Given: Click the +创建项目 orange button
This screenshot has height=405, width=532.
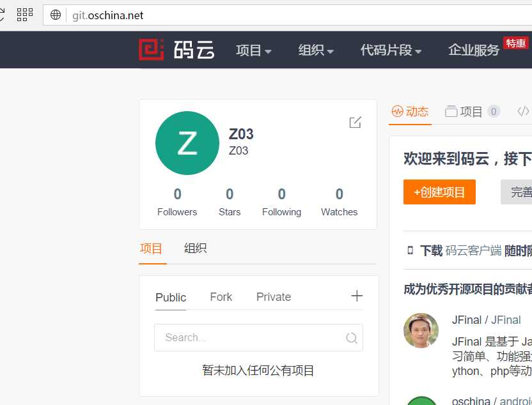Looking at the screenshot, I should [x=439, y=192].
